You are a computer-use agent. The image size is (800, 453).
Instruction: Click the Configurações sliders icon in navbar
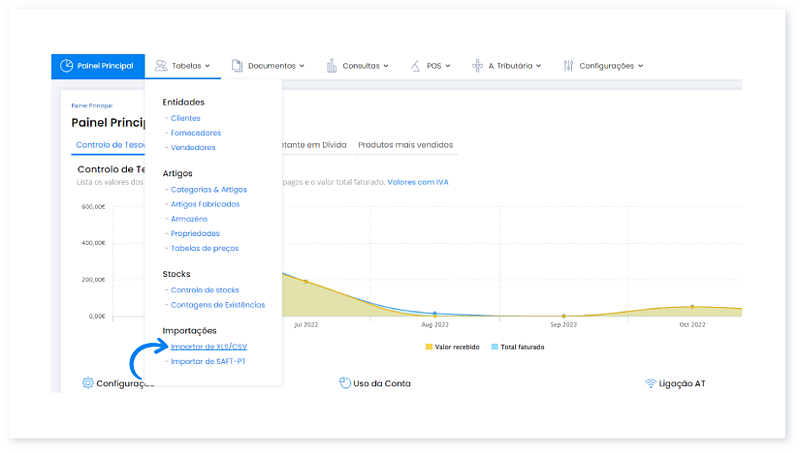[568, 66]
